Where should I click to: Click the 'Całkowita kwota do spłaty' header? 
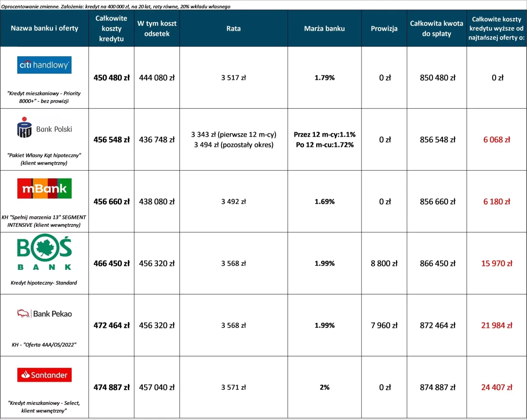click(x=436, y=28)
